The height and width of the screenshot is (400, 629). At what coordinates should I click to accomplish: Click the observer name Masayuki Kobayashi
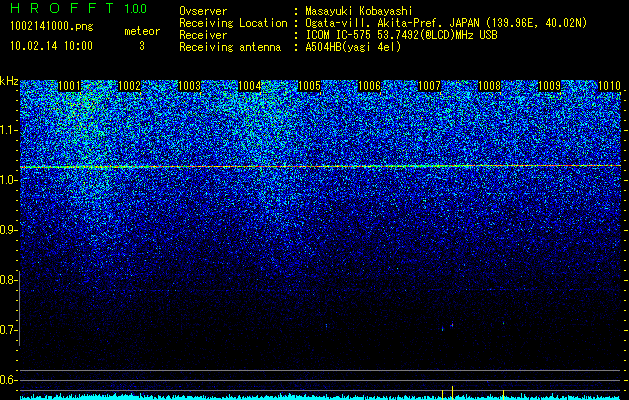[x=359, y=12]
